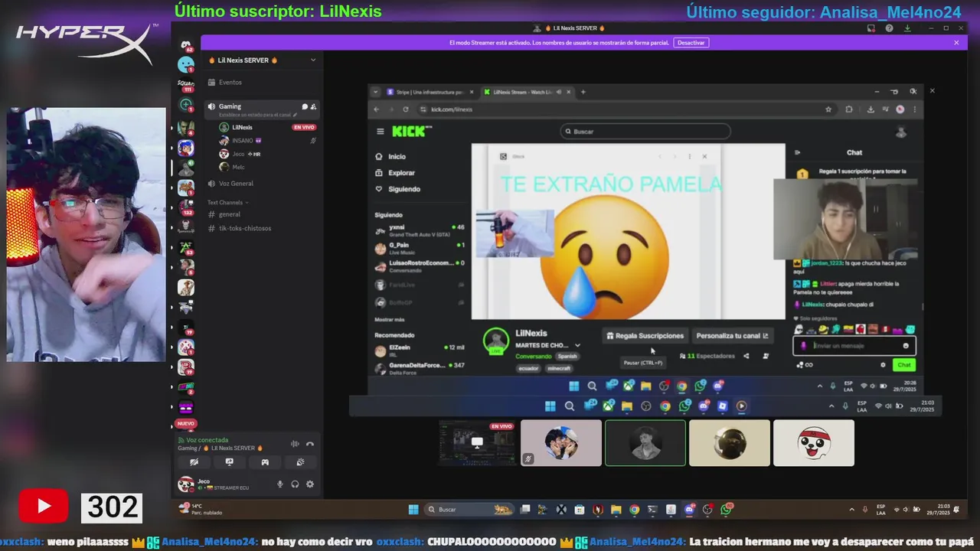Image resolution: width=980 pixels, height=551 pixels.
Task: Collapse the Text Channels category
Action: pyautogui.click(x=227, y=202)
